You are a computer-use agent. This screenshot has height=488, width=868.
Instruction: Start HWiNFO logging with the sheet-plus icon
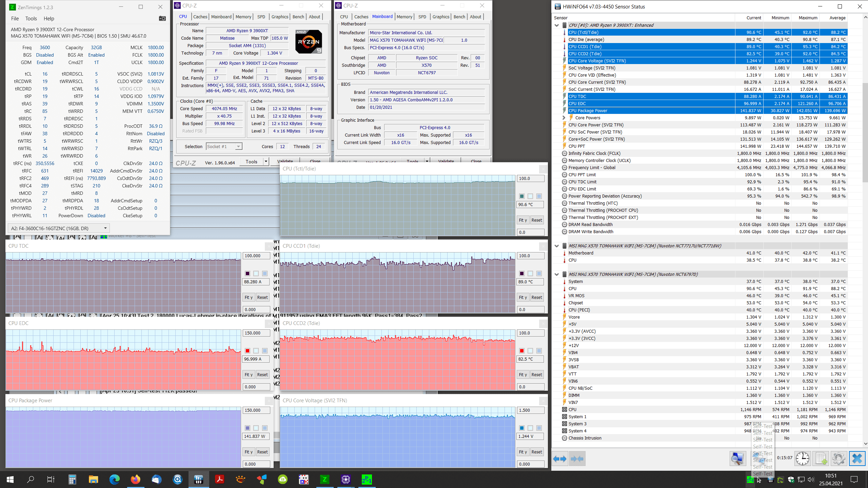click(x=821, y=459)
